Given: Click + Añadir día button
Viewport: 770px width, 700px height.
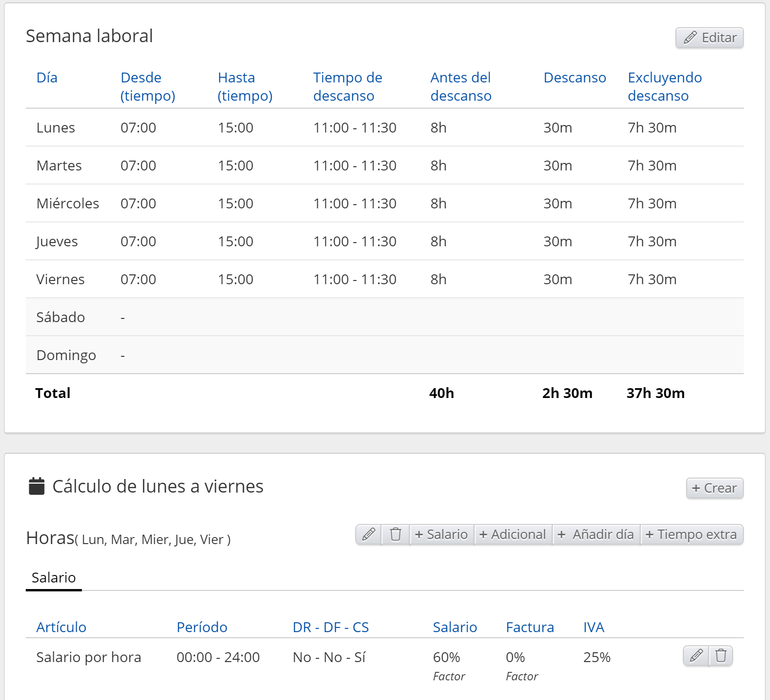Looking at the screenshot, I should (596, 534).
